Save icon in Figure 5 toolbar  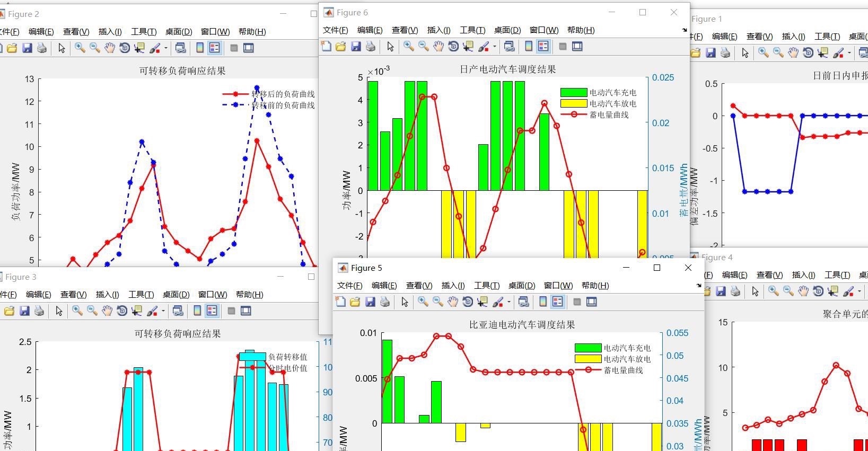370,302
